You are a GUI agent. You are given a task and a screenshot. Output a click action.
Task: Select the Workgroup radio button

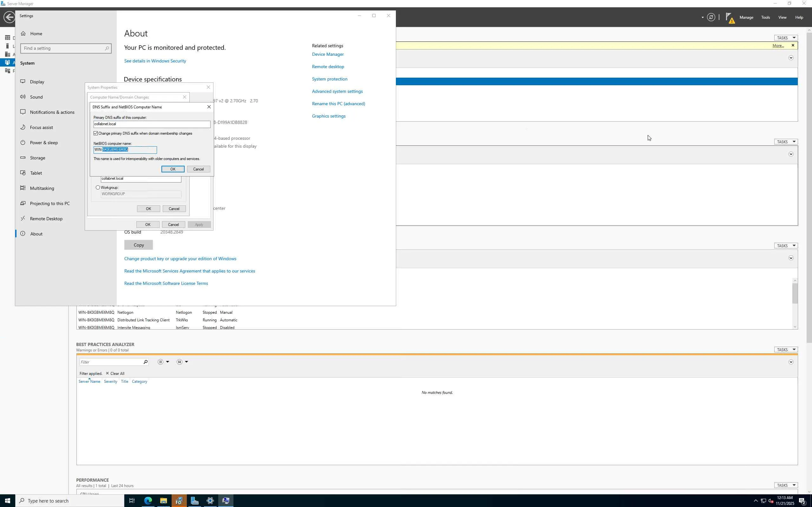click(x=98, y=188)
